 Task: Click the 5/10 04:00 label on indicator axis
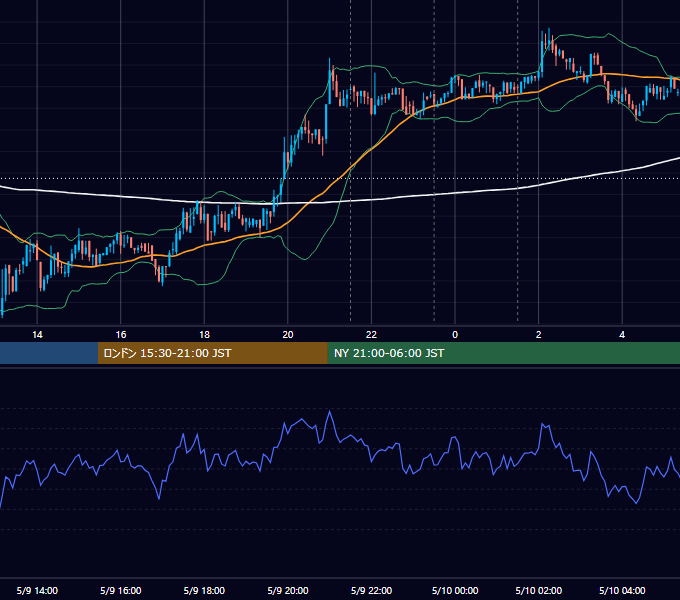(622, 590)
